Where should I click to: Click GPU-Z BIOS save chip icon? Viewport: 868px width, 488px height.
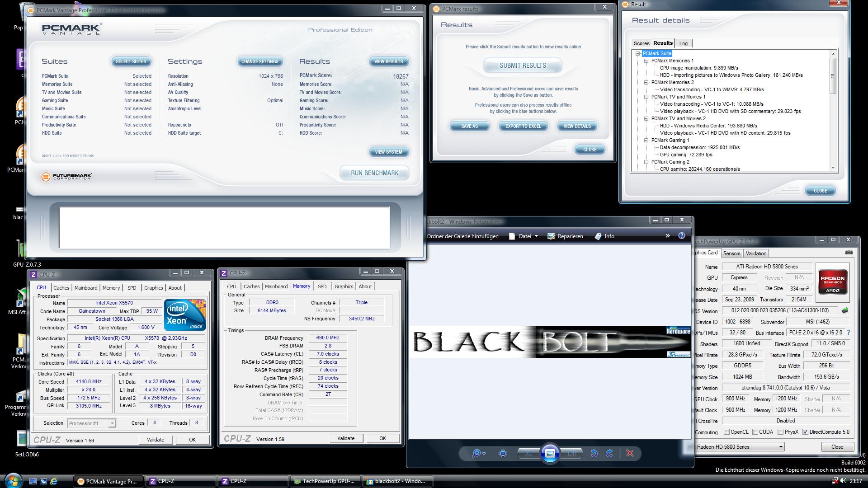coord(844,310)
